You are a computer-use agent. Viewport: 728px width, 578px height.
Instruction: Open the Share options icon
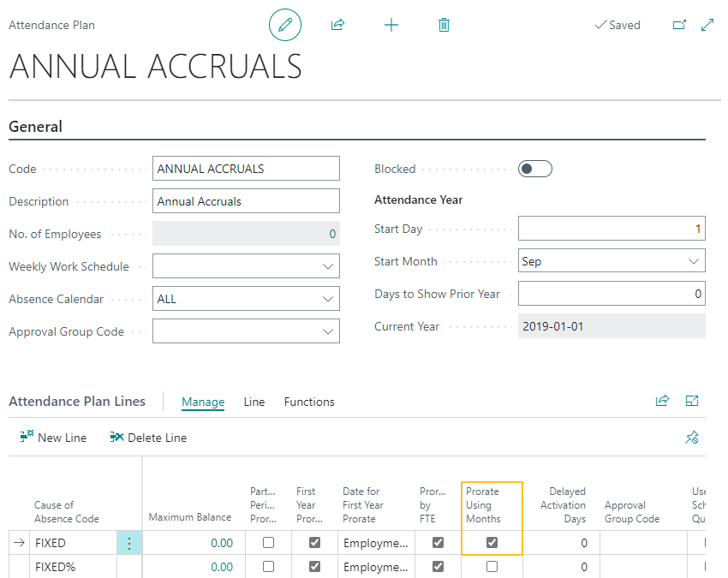pos(337,25)
